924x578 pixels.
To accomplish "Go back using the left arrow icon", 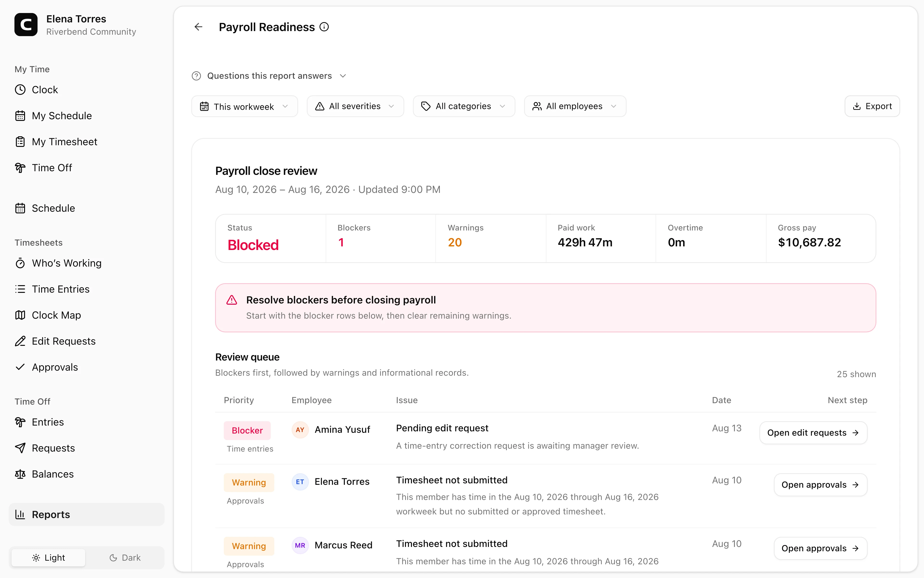I will [198, 27].
